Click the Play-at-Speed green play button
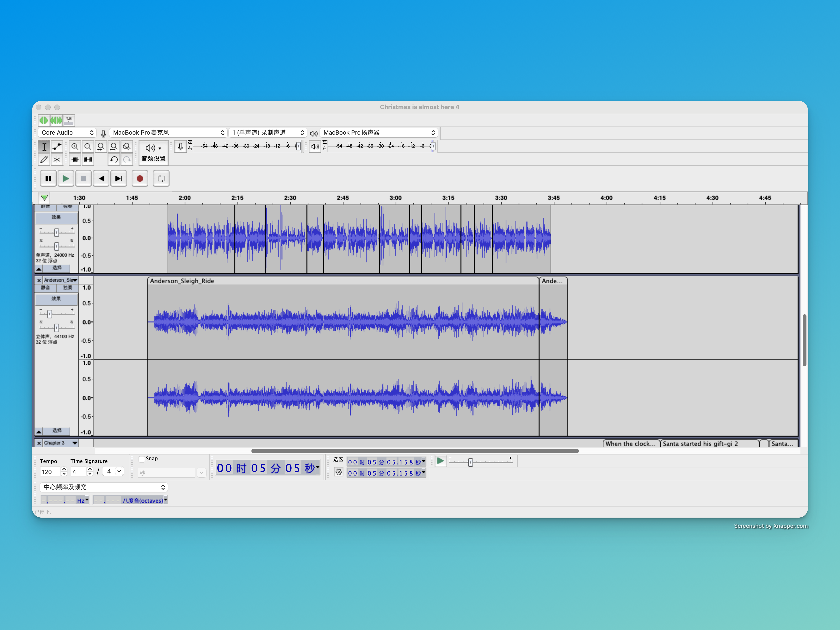 click(441, 461)
